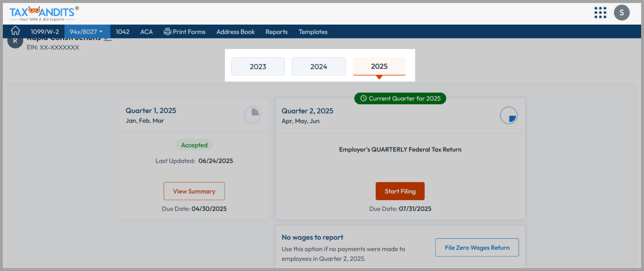
Task: Go to the Home icon
Action: pos(15,31)
